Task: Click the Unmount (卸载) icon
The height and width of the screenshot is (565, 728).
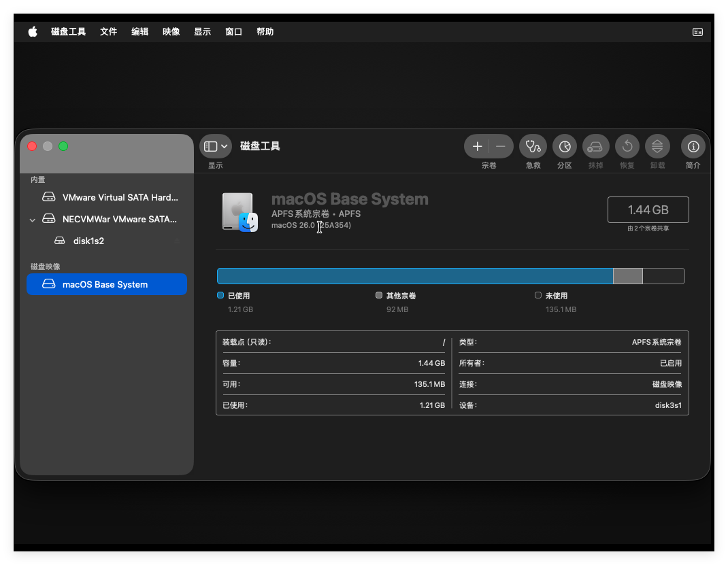Action: click(x=657, y=147)
